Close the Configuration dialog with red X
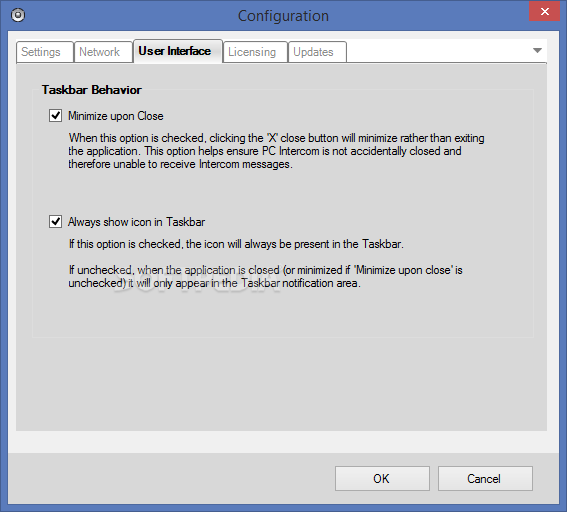Image resolution: width=567 pixels, height=512 pixels. (545, 11)
